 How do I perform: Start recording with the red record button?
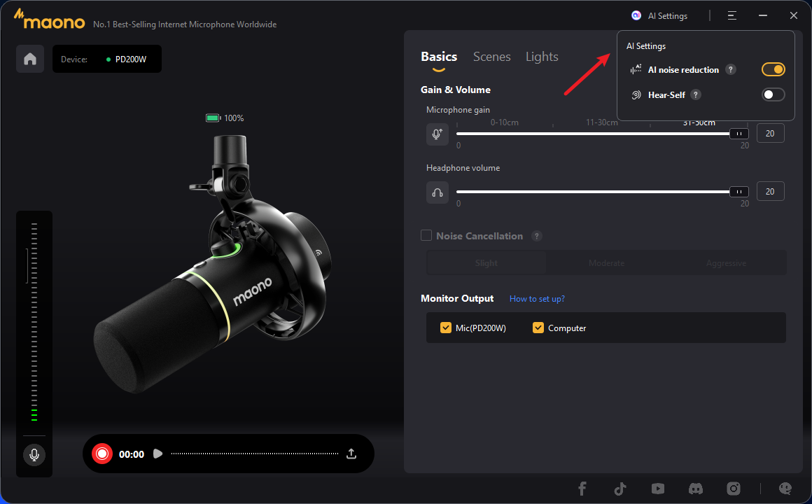102,454
